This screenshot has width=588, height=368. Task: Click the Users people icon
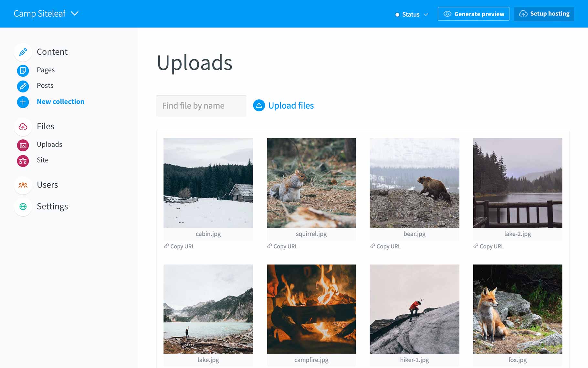pos(23,185)
